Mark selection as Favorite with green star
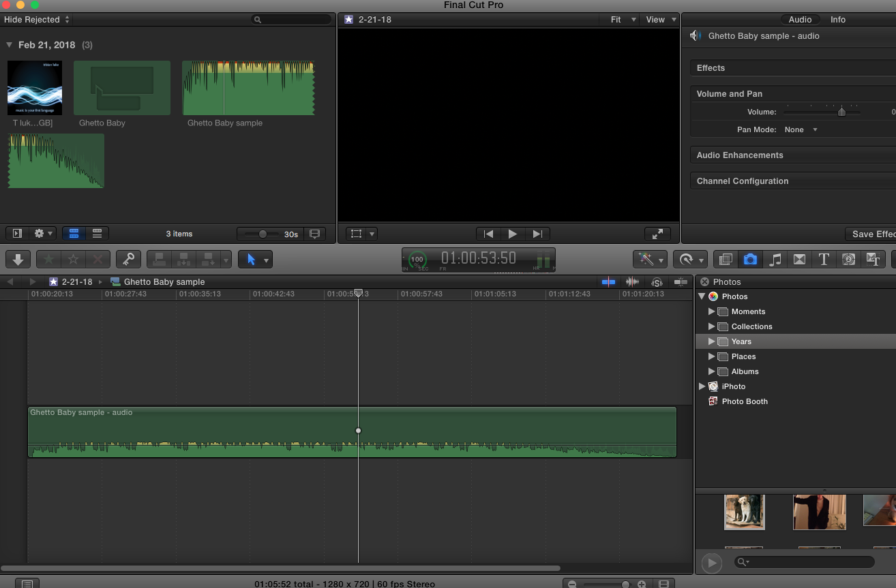 (x=48, y=259)
